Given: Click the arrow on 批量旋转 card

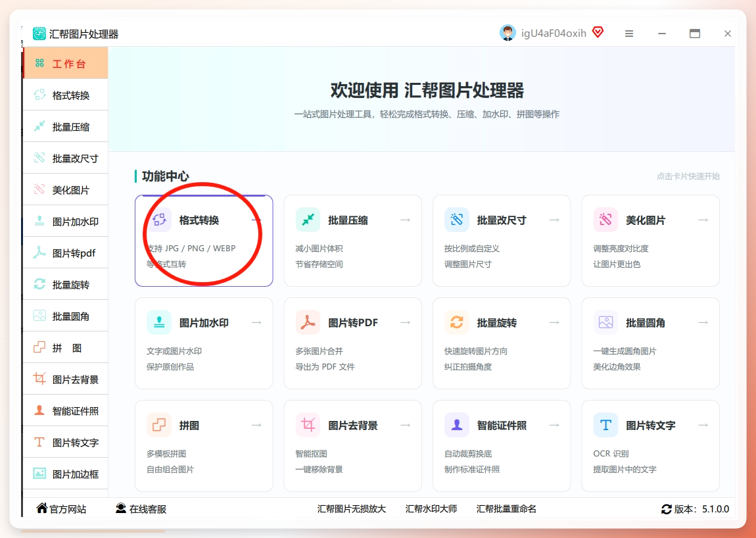Looking at the screenshot, I should tap(554, 322).
